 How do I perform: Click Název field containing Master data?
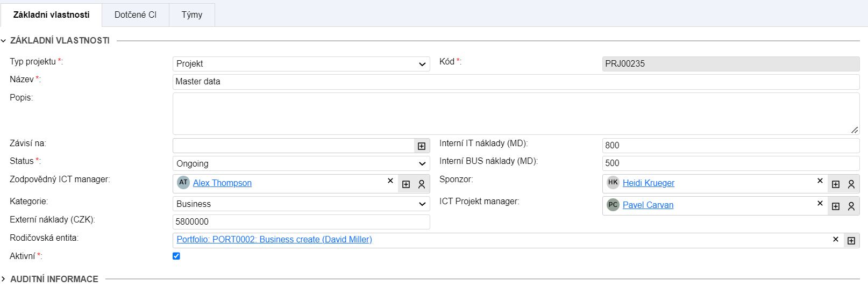516,82
